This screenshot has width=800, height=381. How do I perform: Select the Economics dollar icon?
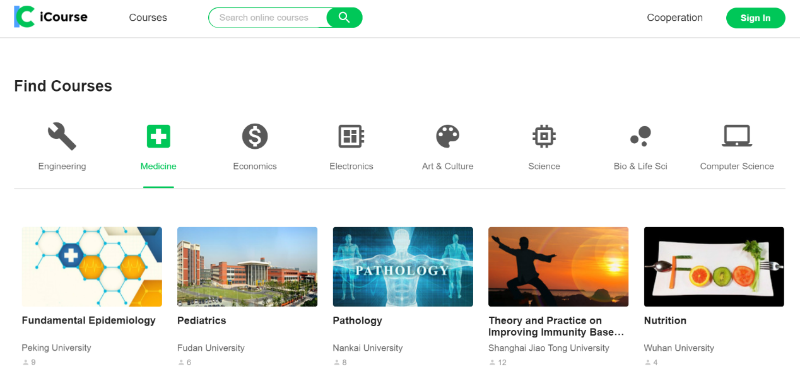(x=255, y=136)
